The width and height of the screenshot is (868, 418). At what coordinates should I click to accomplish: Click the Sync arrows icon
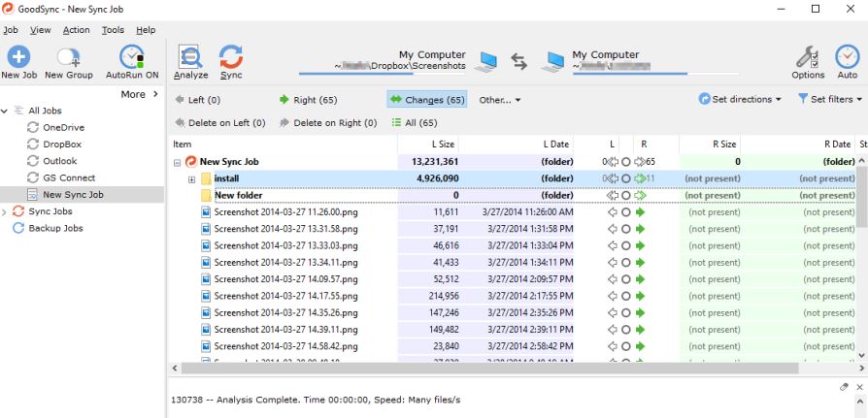coord(231,57)
